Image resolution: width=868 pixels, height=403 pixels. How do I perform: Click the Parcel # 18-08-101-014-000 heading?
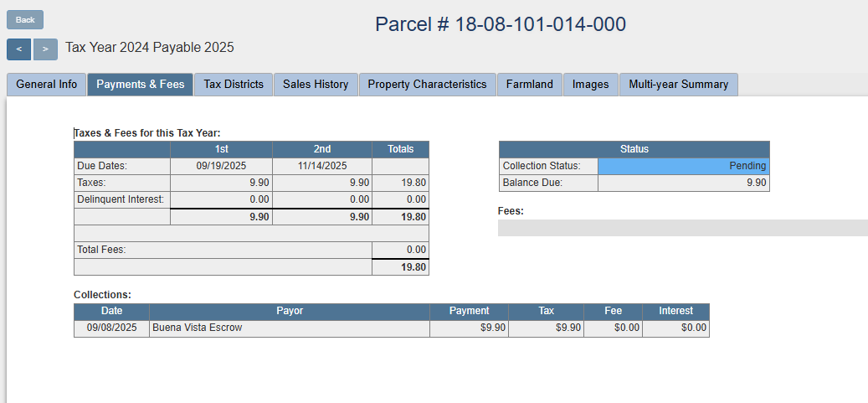pos(501,24)
